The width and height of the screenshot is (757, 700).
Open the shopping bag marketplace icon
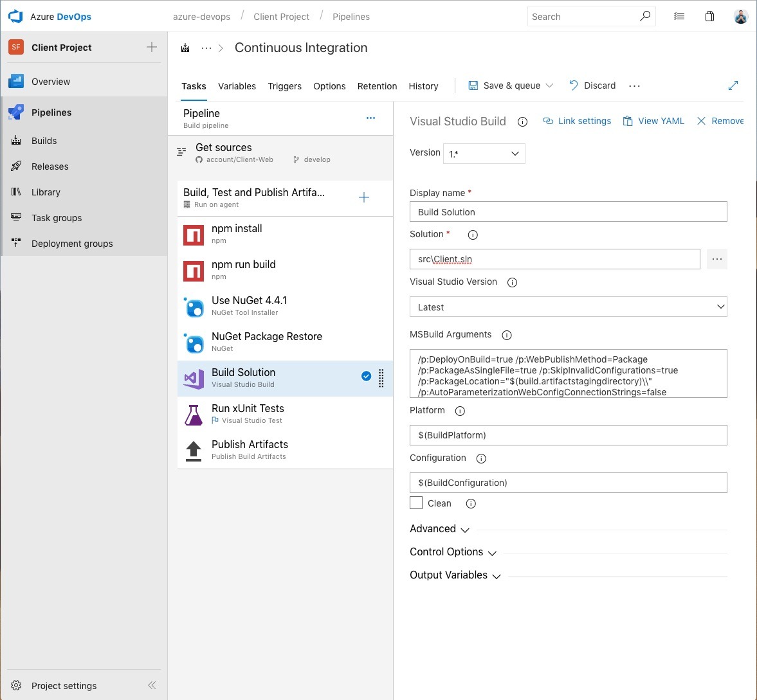click(x=709, y=17)
